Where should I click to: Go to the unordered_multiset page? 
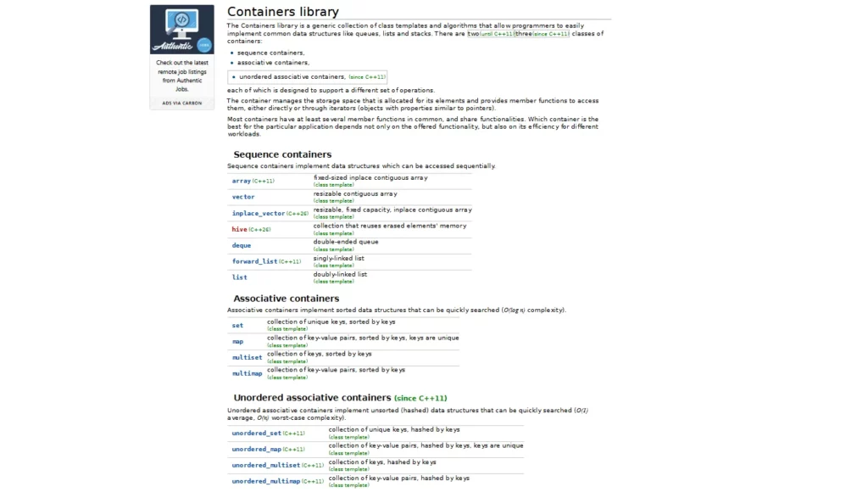coord(266,466)
